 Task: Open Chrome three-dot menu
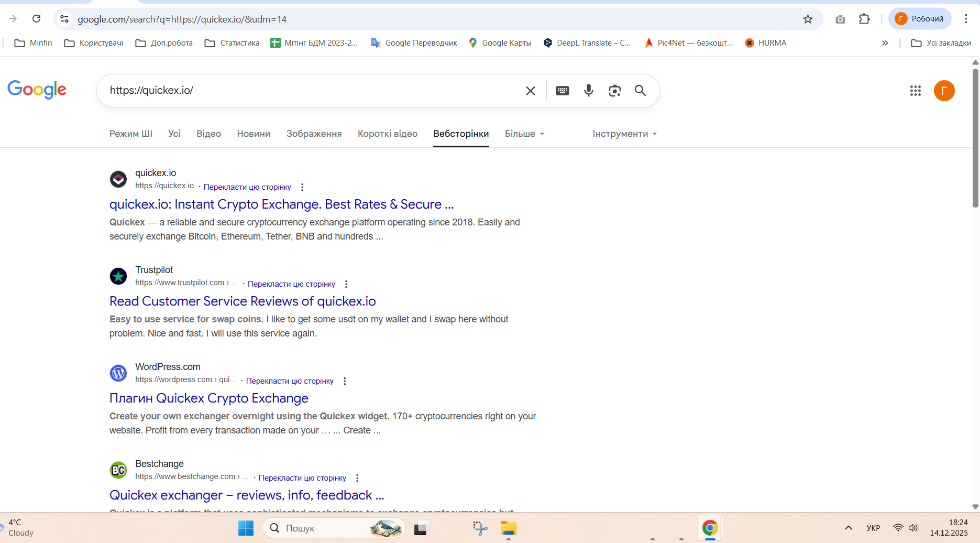pyautogui.click(x=966, y=19)
